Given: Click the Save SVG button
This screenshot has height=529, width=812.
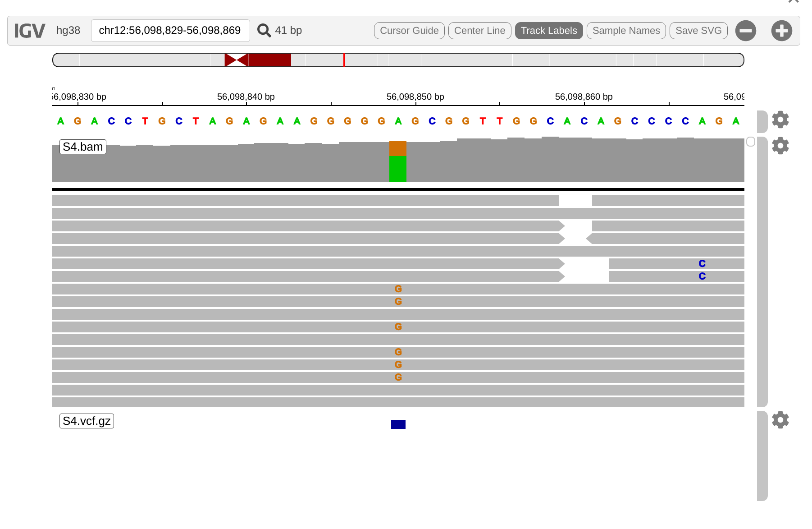Looking at the screenshot, I should (698, 31).
